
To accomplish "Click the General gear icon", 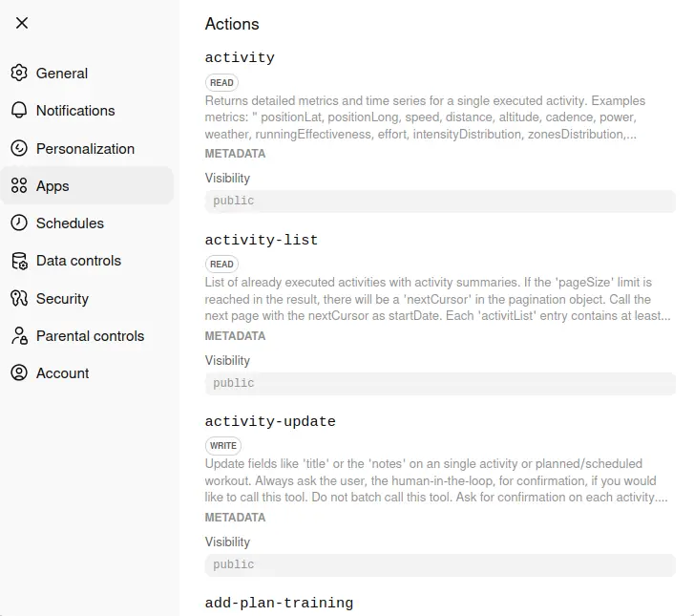I will click(19, 74).
